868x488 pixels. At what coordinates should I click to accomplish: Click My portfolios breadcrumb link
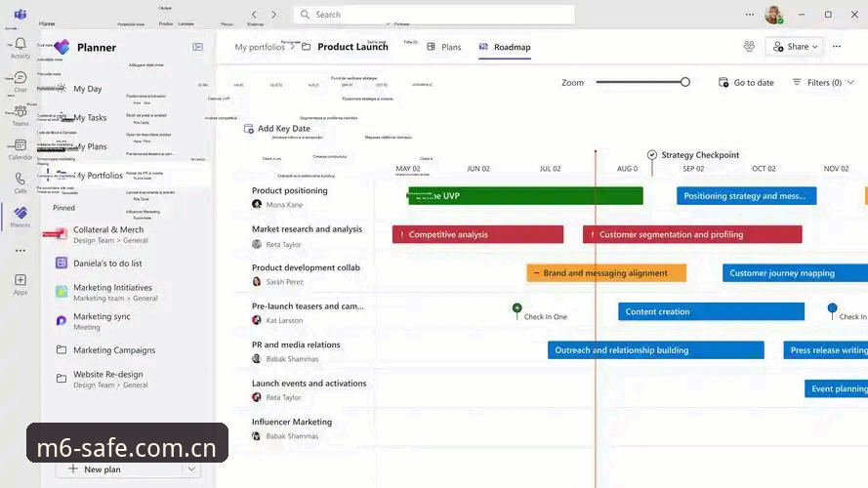click(x=260, y=47)
